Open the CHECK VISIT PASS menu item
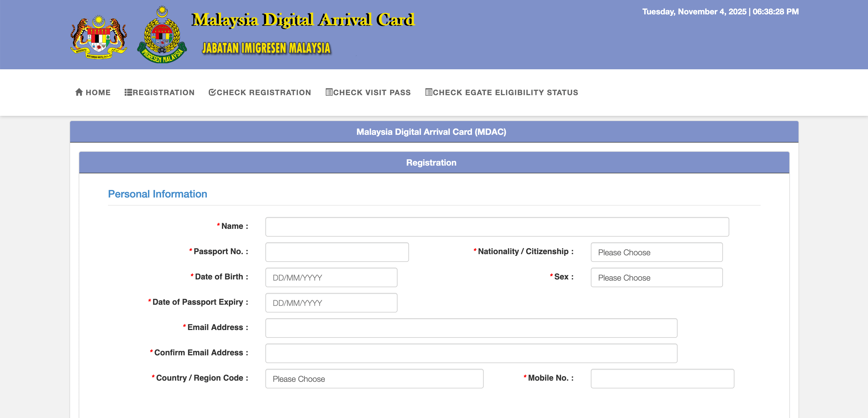The image size is (868, 418). 368,93
